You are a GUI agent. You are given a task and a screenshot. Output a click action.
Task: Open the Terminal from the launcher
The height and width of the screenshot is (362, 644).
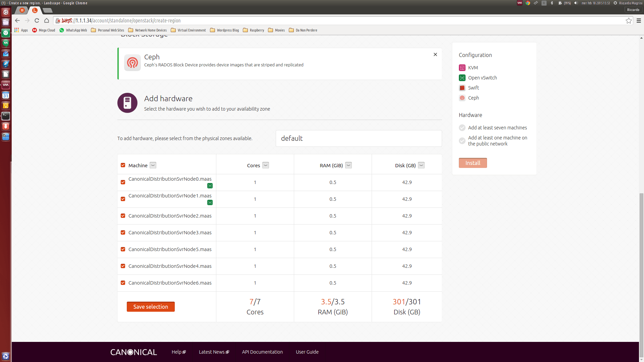[x=6, y=116]
